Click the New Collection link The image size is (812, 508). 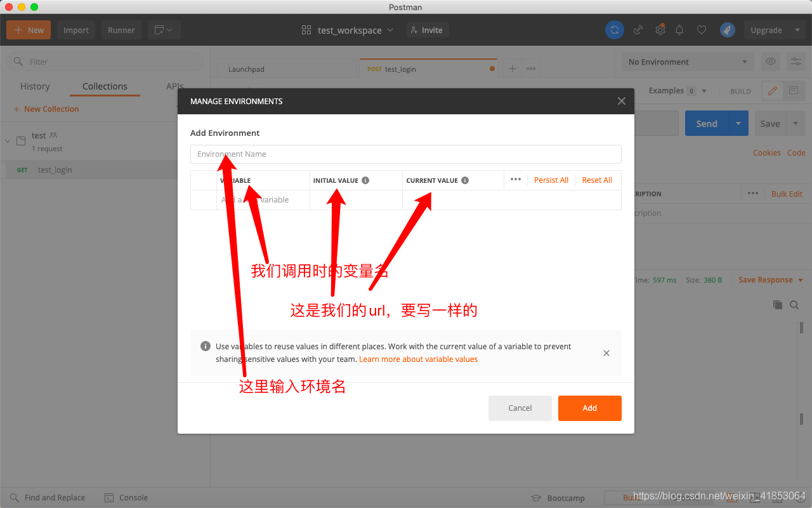tap(46, 109)
